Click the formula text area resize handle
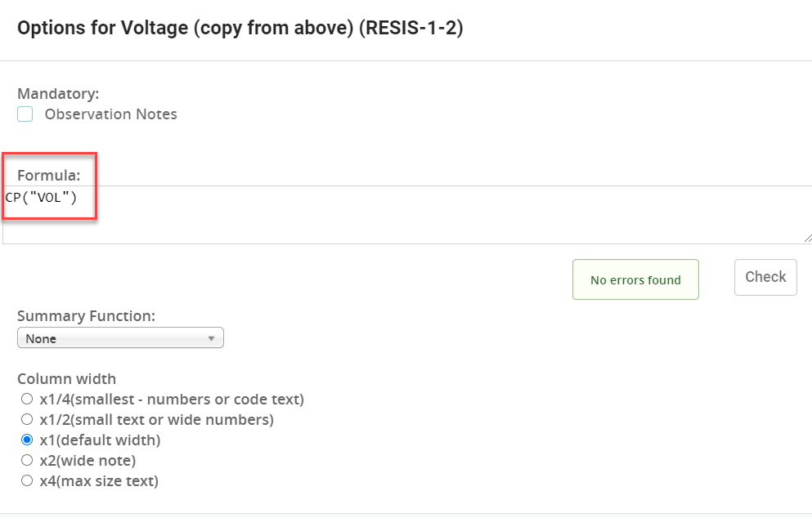The image size is (812, 518). point(808,238)
